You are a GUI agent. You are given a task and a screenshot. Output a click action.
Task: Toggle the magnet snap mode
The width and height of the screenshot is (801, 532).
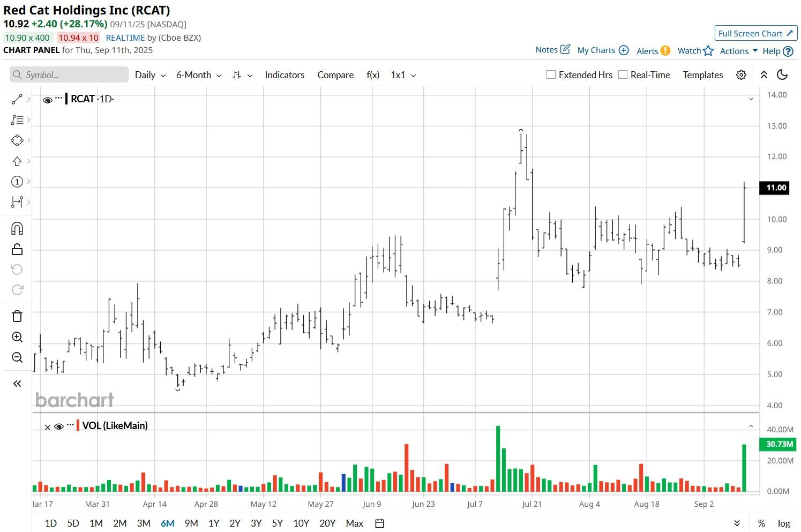(x=17, y=229)
